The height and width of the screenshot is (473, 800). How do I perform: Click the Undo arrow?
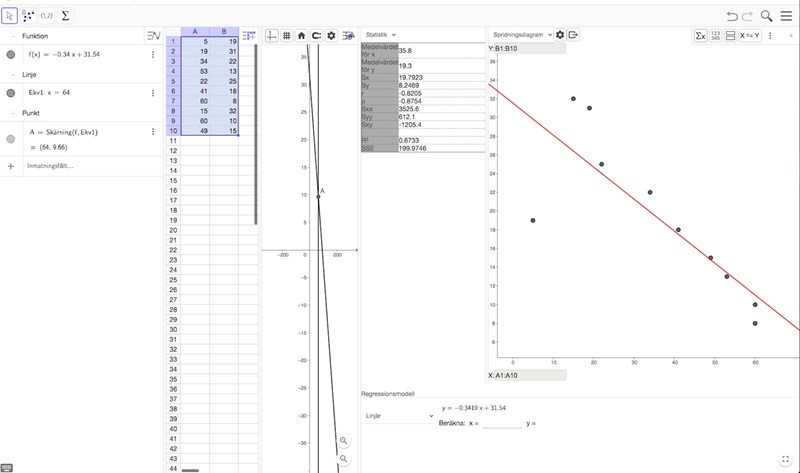pyautogui.click(x=733, y=16)
